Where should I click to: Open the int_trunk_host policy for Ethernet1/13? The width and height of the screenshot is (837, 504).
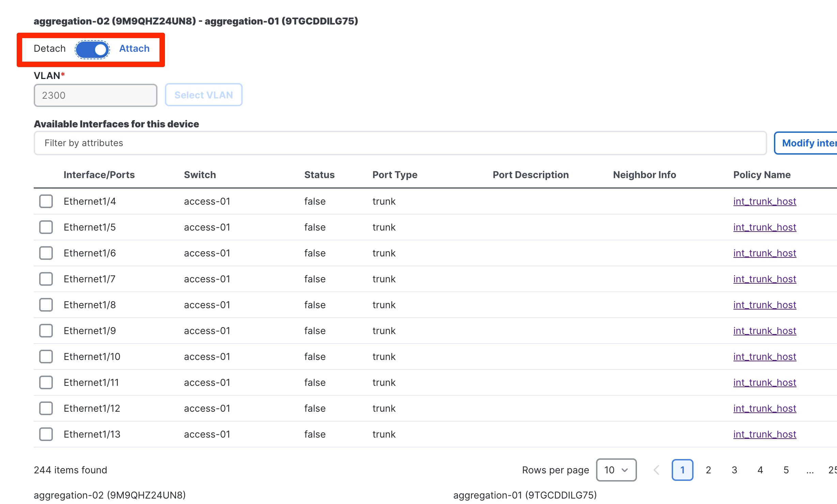click(764, 434)
